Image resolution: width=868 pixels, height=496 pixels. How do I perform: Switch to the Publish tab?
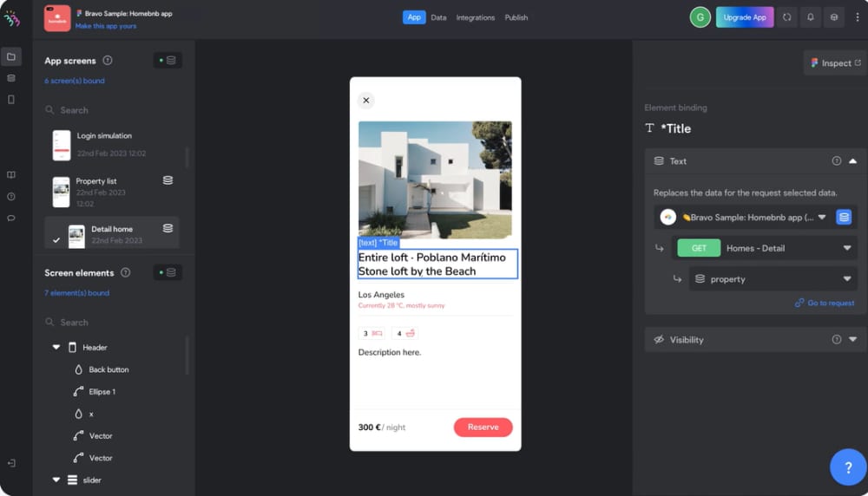pyautogui.click(x=516, y=17)
